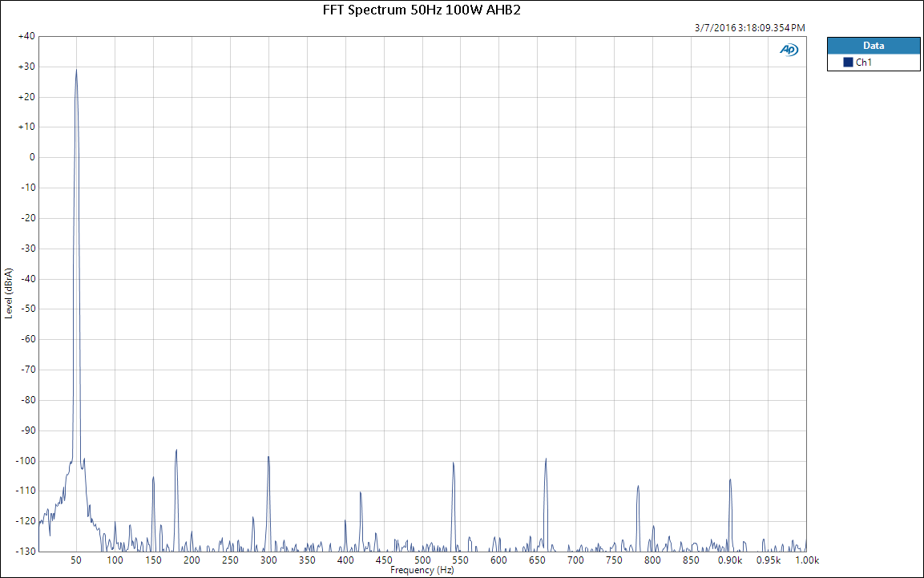Click the harmonic peak at 300 Hz
Viewport: 924px width, 578px height.
pyautogui.click(x=268, y=457)
